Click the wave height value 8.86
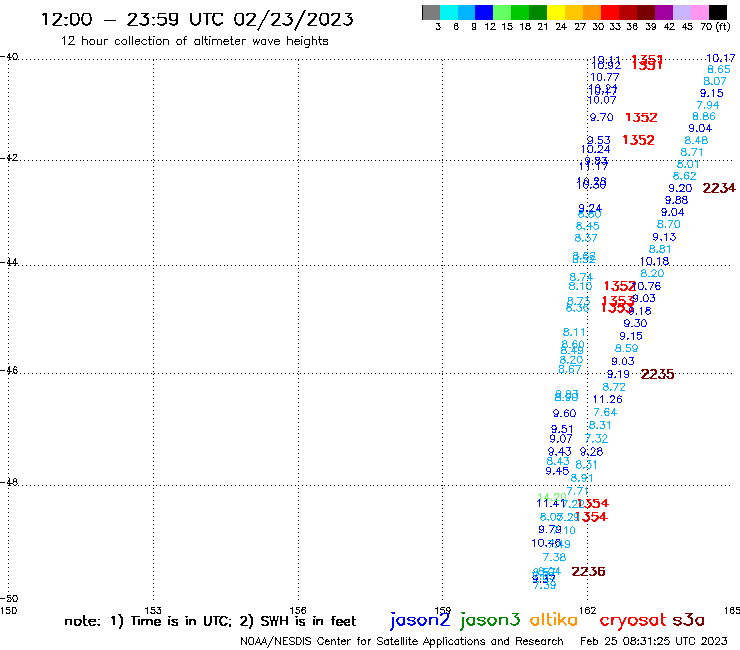The width and height of the screenshot is (740, 650). tap(704, 117)
